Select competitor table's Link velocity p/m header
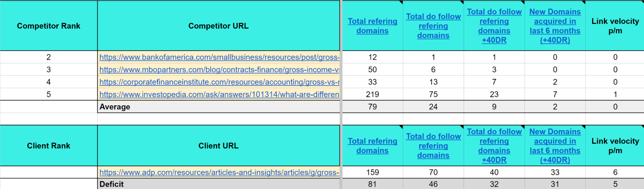This screenshot has width=644, height=189. 615,26
